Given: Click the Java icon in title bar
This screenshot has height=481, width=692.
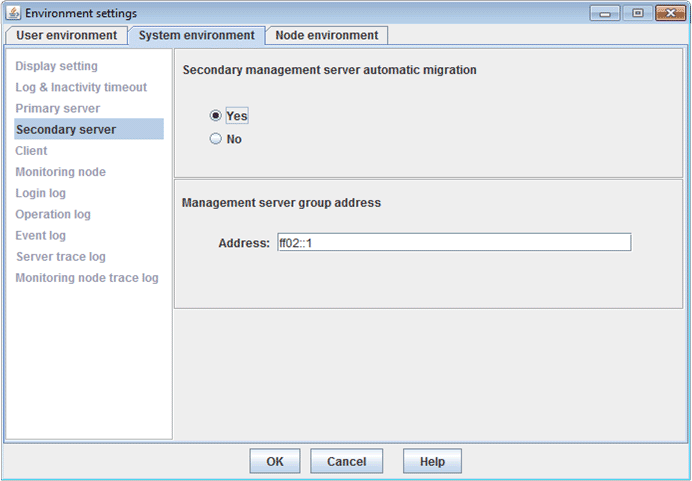Looking at the screenshot, I should pyautogui.click(x=13, y=13).
